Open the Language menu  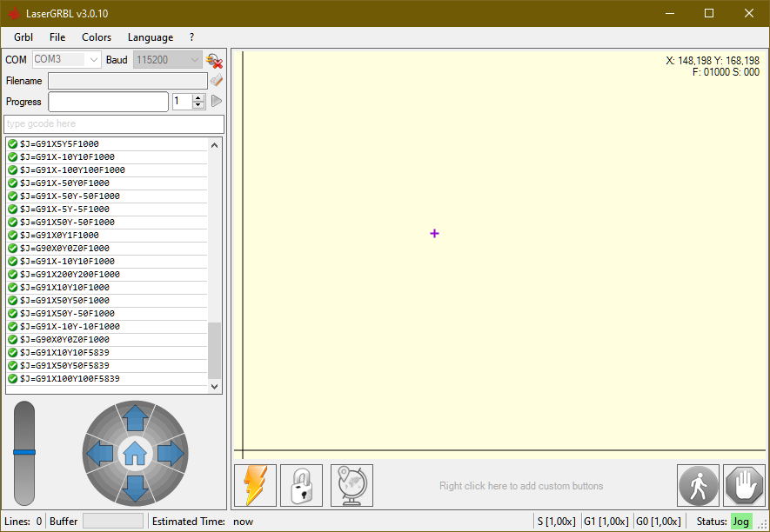(150, 37)
